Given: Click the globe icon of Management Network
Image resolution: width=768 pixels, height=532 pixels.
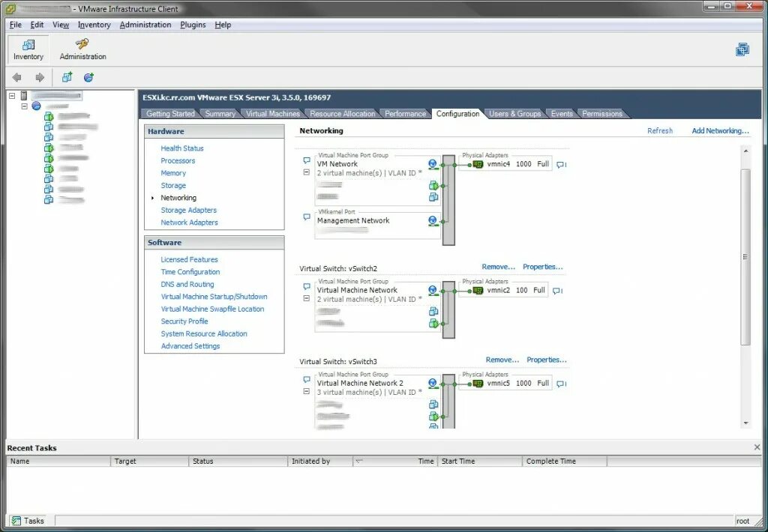Looking at the screenshot, I should point(433,221).
